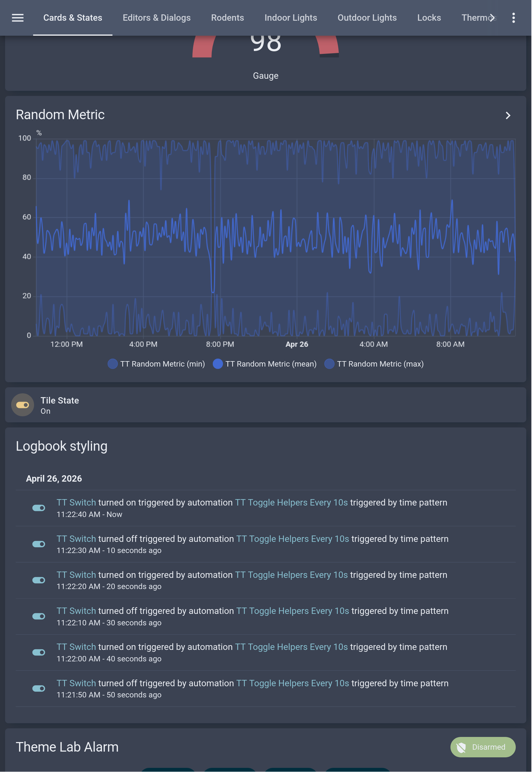Image resolution: width=532 pixels, height=772 pixels.
Task: Open TT Switch link in 11:22:40 AM entry
Action: coord(76,503)
